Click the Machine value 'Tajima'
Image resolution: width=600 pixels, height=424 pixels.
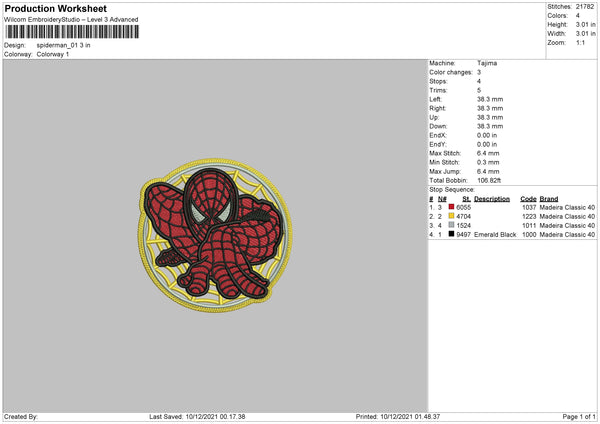[x=487, y=63]
